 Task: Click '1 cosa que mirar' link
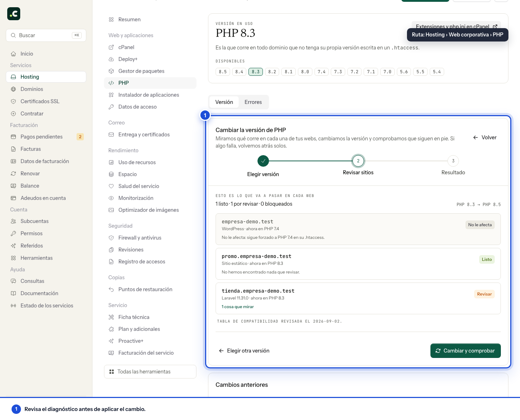click(x=238, y=307)
